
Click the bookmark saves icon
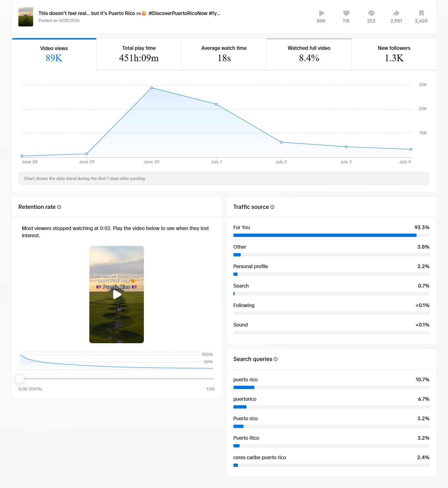tap(421, 13)
